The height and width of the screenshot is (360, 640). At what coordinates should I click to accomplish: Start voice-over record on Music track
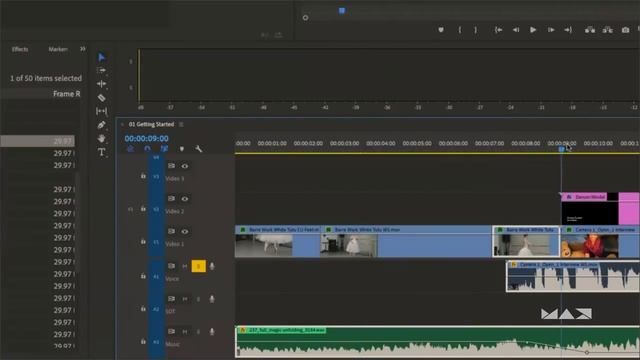click(x=212, y=331)
